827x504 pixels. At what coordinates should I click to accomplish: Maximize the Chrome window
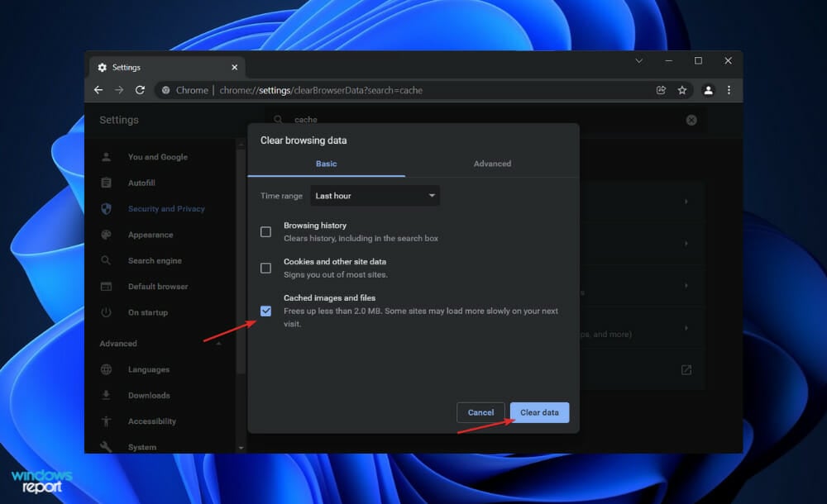tap(698, 60)
